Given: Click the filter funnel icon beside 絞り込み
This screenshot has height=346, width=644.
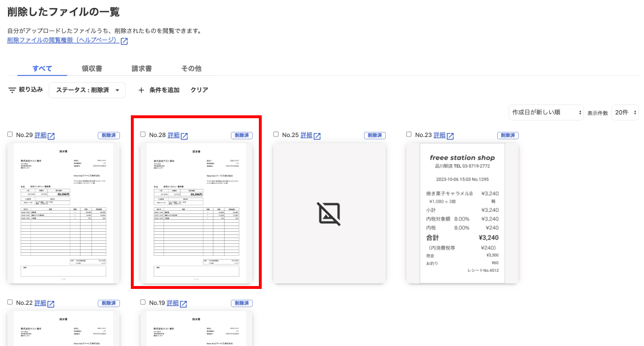Looking at the screenshot, I should point(11,90).
